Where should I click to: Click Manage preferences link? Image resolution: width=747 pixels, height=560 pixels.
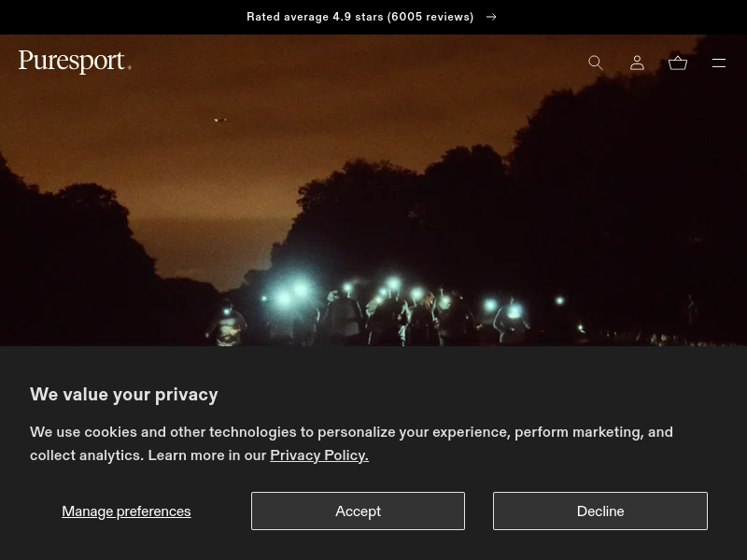click(126, 511)
